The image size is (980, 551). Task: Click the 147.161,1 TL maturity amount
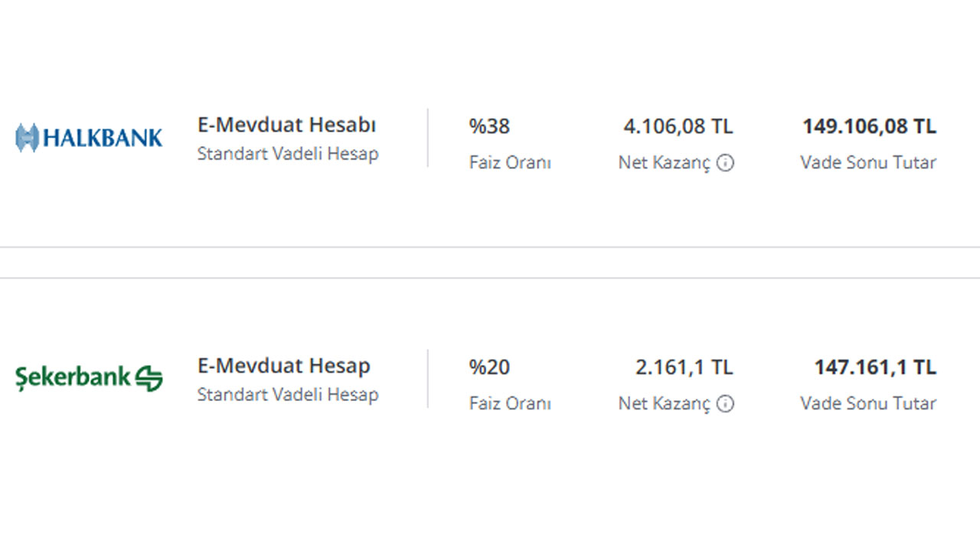(875, 367)
